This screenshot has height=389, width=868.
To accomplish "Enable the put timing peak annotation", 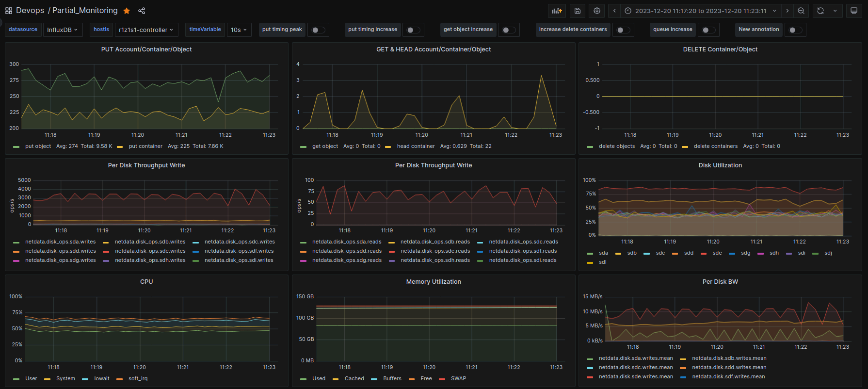I will (318, 30).
